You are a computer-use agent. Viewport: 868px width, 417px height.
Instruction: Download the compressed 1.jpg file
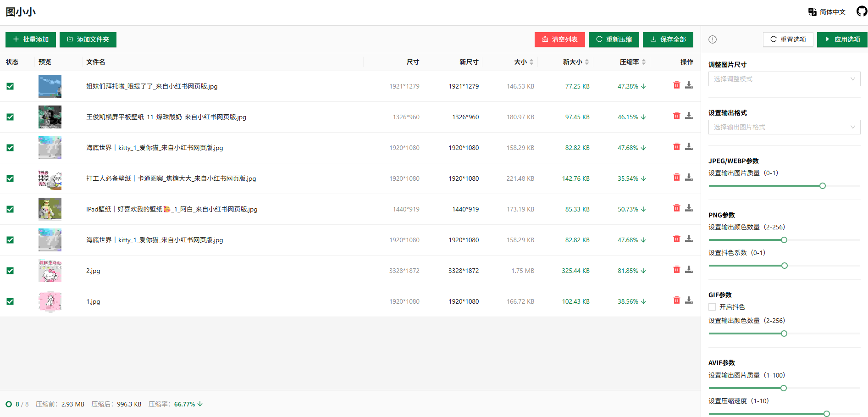tap(689, 300)
